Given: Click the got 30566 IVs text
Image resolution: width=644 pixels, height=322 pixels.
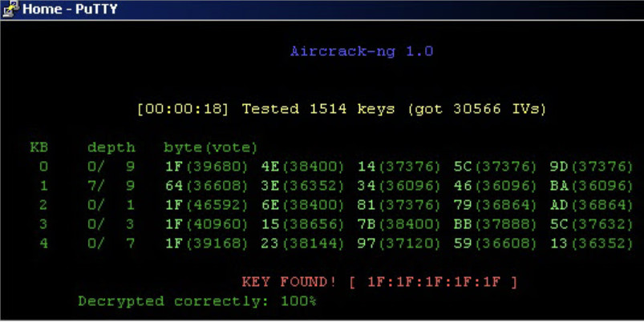Looking at the screenshot, I should click(478, 109).
